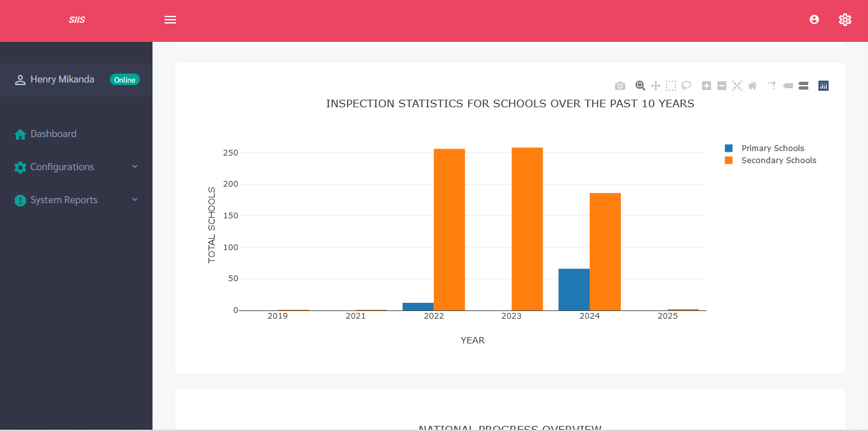868x431 pixels.
Task: Click the 50 y-axis tick label
Action: pos(233,279)
